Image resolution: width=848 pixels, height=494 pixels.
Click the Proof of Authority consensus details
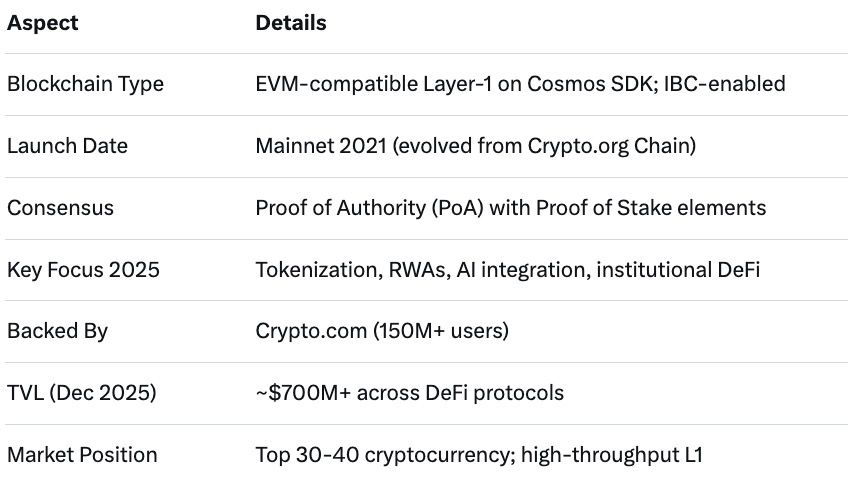(x=510, y=208)
